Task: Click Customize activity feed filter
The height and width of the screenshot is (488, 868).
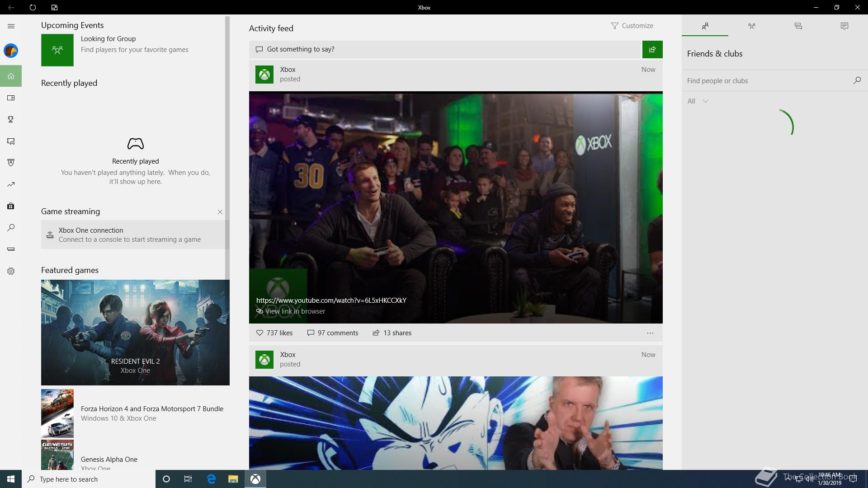Action: [x=632, y=26]
